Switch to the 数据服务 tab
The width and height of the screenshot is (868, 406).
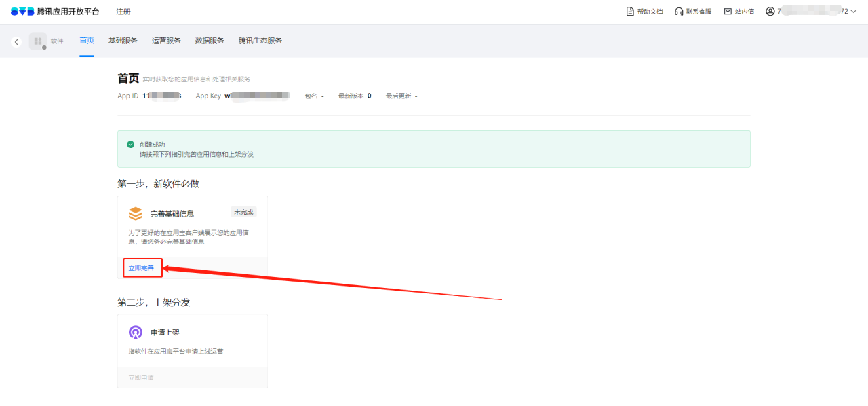click(211, 40)
